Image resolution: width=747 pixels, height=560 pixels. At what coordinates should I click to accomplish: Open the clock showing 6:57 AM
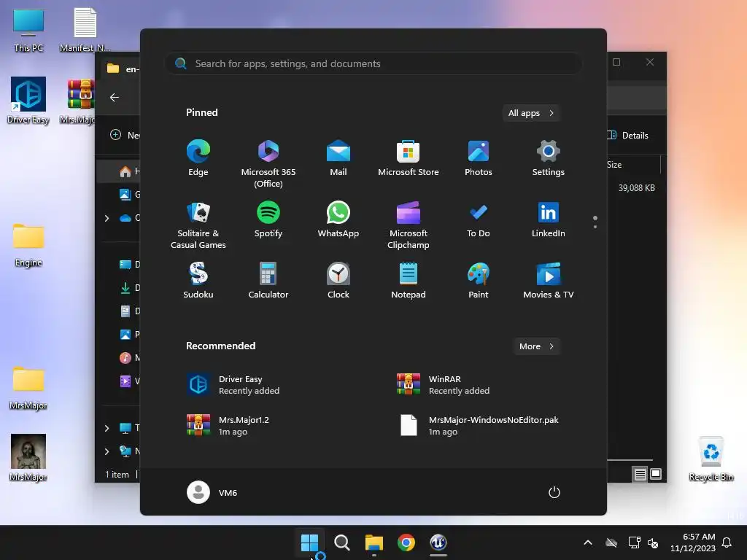click(x=693, y=542)
